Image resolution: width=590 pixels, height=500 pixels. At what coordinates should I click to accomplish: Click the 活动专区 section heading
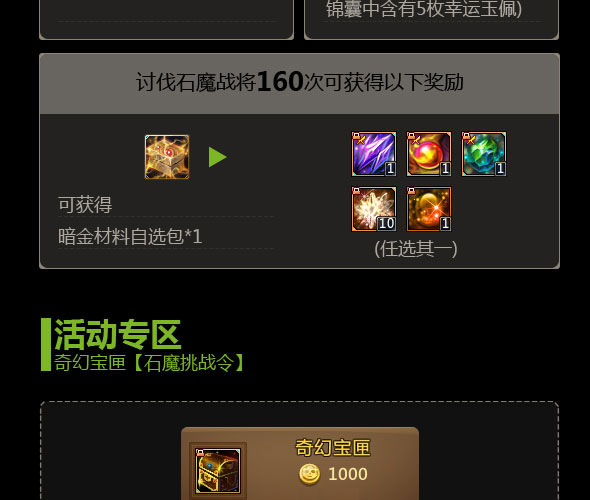coord(118,334)
